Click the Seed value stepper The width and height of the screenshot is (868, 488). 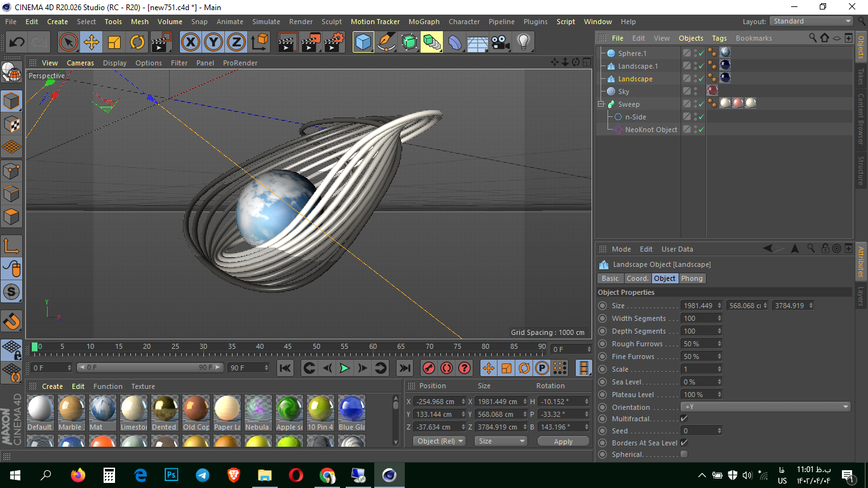tap(719, 431)
